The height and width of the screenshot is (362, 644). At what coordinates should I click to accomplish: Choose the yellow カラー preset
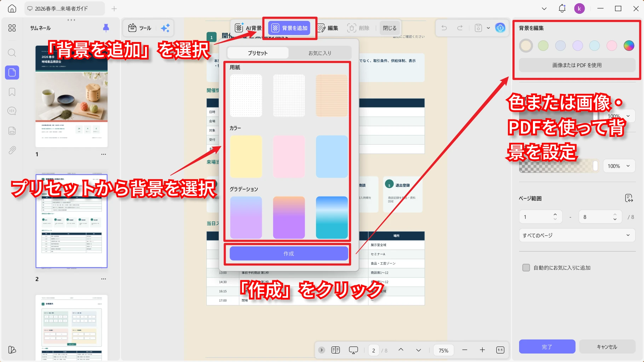pyautogui.click(x=246, y=157)
